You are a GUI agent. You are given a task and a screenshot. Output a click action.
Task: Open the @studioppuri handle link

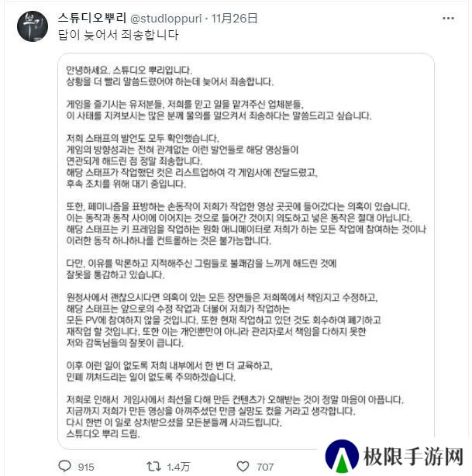[x=166, y=19]
